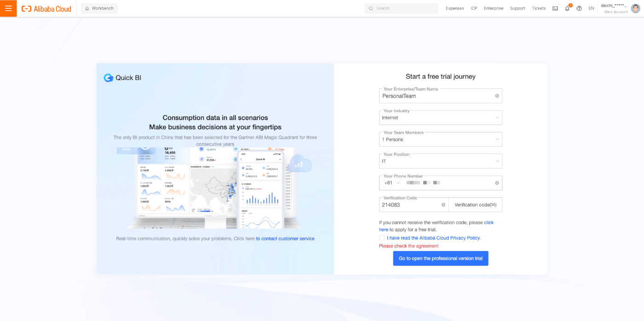This screenshot has width=644, height=321.
Task: Clear the phone number field
Action: point(497,183)
